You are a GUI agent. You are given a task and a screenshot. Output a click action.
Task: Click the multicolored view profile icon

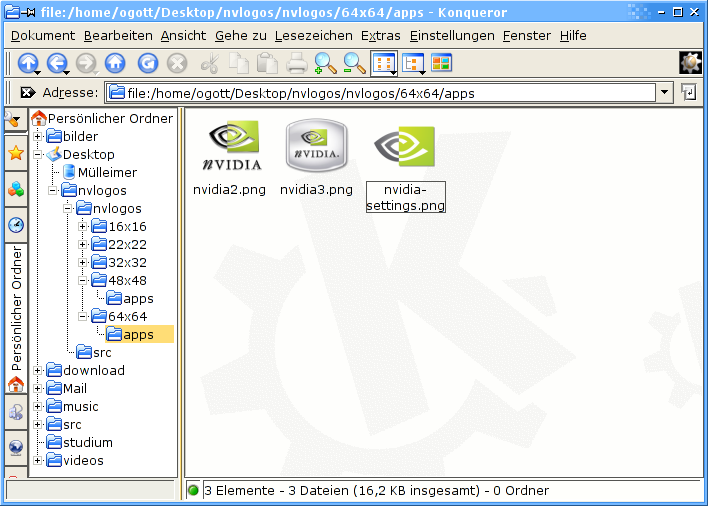pyautogui.click(x=441, y=63)
